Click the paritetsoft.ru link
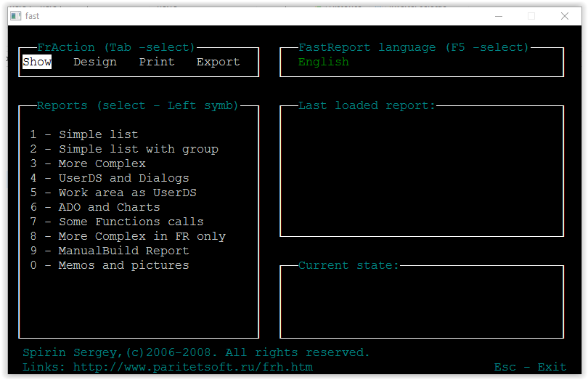The height and width of the screenshot is (380, 588). click(x=192, y=367)
